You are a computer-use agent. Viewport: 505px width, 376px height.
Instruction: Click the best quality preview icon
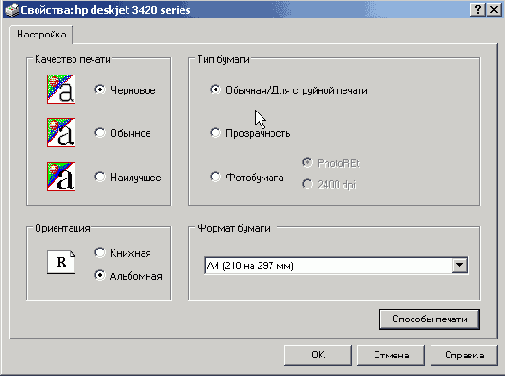(x=61, y=176)
